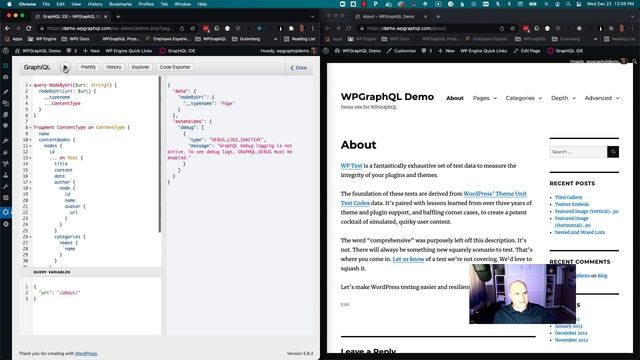
Task: Click the WPGraphQL Demo site title
Action: pos(387,97)
